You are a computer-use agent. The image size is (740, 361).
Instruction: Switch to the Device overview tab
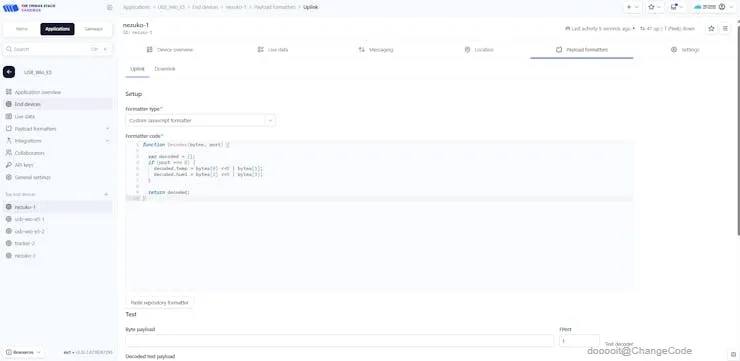(169, 50)
